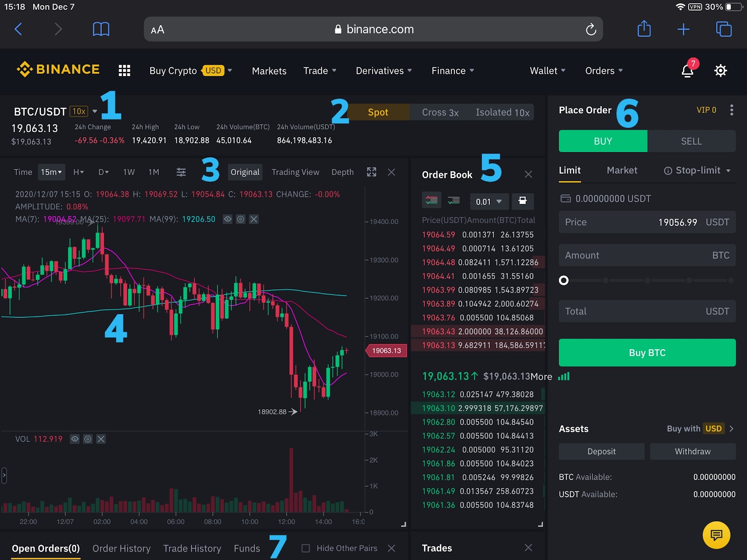The width and height of the screenshot is (747, 560).
Task: Remove the VOL indicator
Action: click(101, 439)
